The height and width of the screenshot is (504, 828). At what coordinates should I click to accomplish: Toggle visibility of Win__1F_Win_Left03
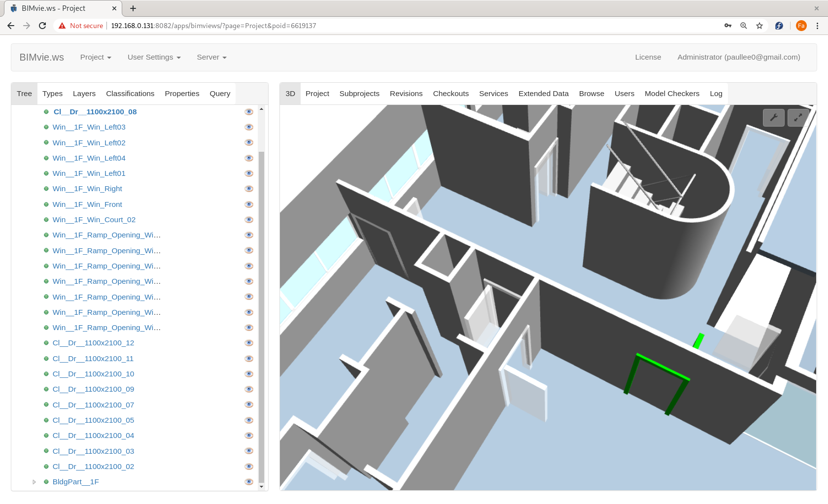click(249, 127)
